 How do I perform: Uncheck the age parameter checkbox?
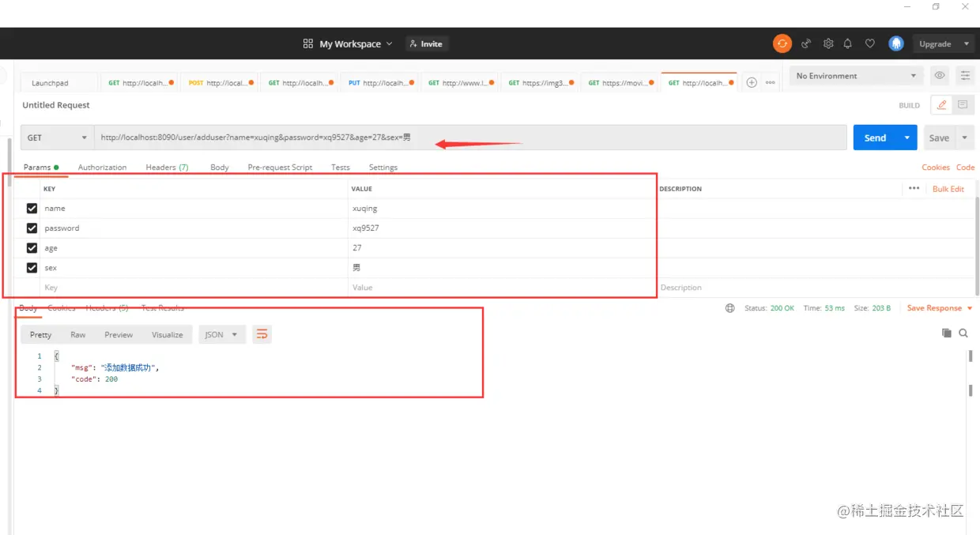coord(32,248)
